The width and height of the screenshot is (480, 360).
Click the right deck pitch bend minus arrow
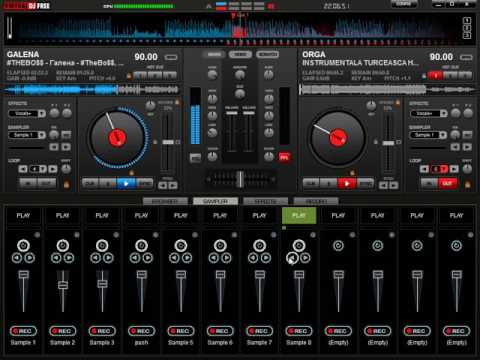(x=383, y=185)
